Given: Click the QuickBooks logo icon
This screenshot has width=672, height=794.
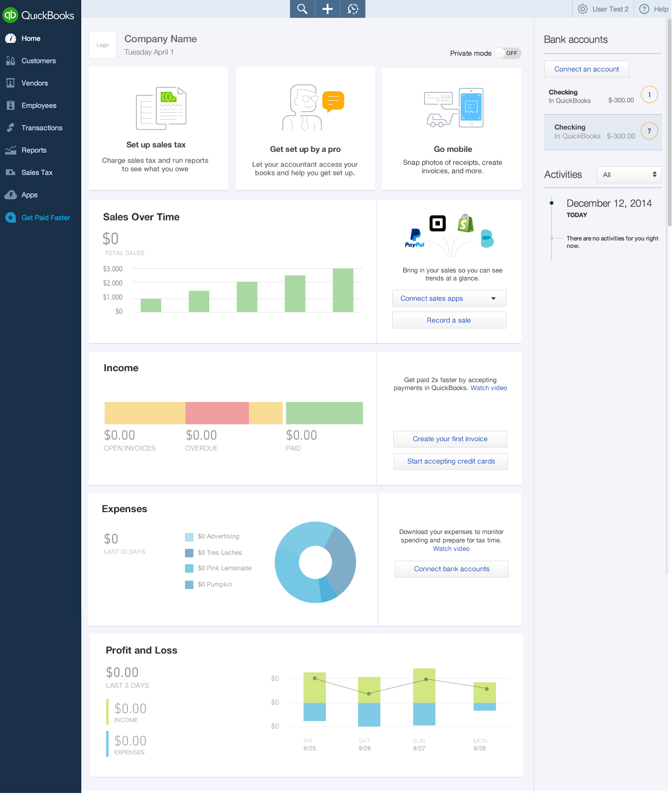Looking at the screenshot, I should 10,15.
